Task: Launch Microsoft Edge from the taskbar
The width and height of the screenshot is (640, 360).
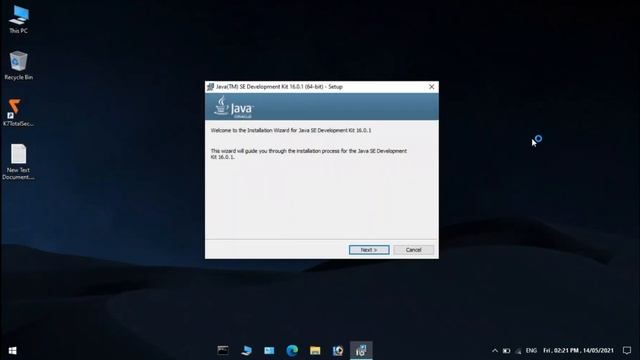Action: 292,351
